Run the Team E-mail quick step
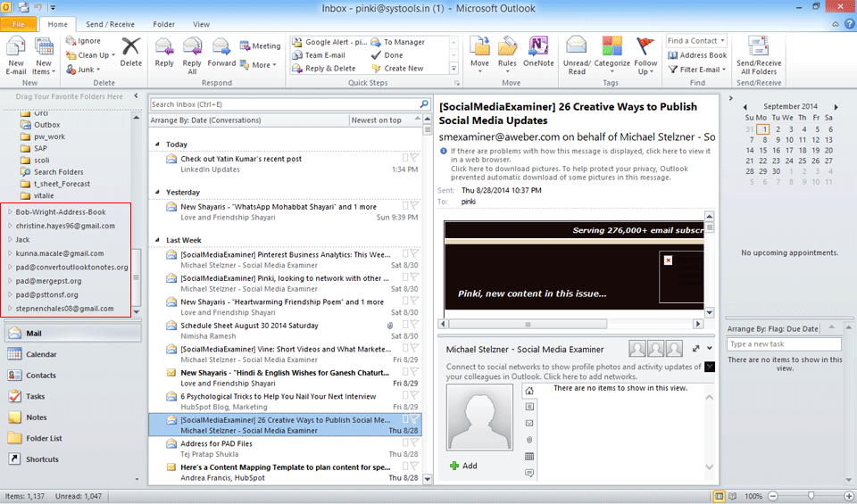This screenshot has width=857, height=504. point(320,55)
